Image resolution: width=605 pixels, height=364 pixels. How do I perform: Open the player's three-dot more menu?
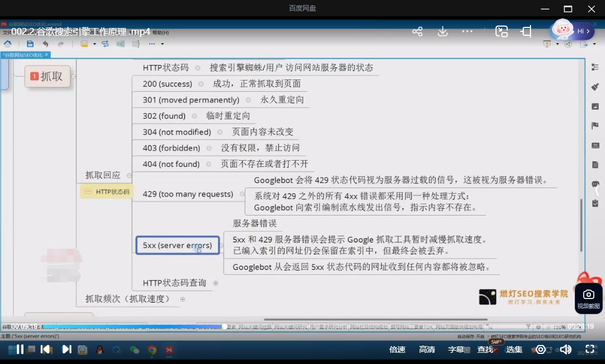(467, 31)
